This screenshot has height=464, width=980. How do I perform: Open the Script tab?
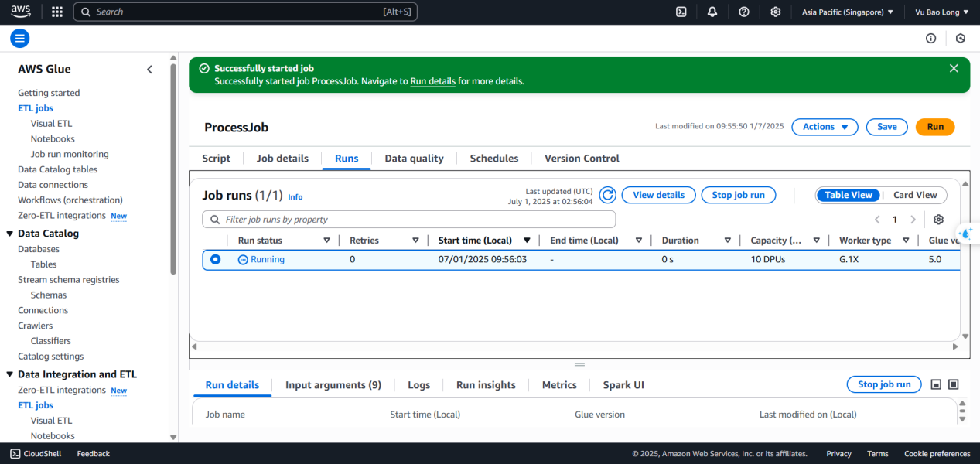(x=216, y=159)
